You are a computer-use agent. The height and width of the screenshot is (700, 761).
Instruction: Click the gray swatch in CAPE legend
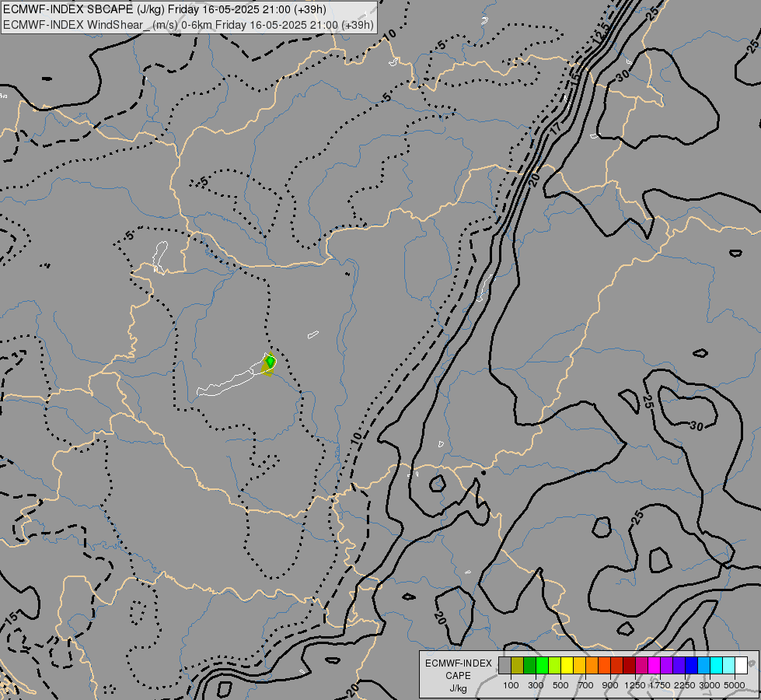[x=504, y=665]
